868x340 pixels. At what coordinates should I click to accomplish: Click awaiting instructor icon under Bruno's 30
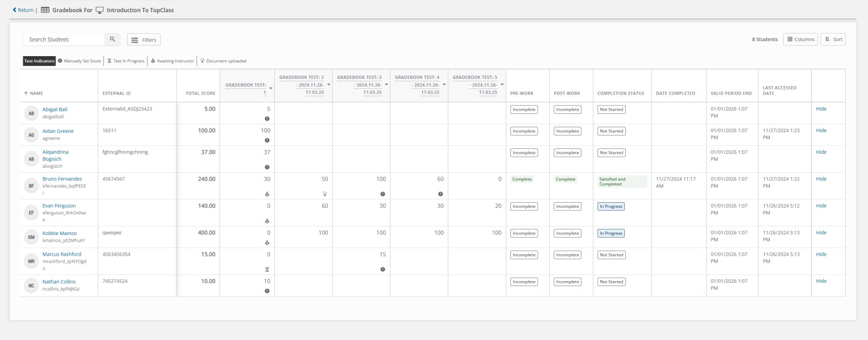pos(267,194)
